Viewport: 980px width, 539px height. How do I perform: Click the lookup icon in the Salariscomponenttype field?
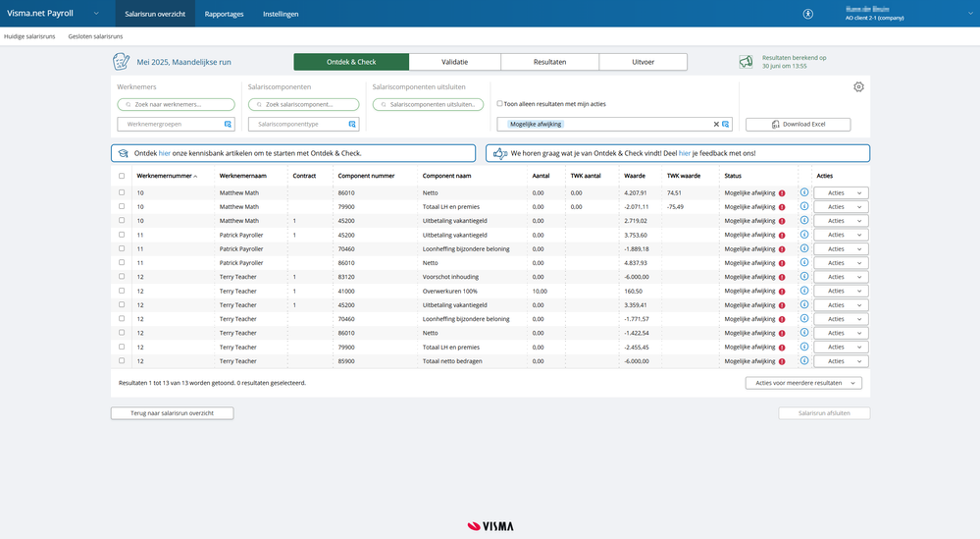tap(352, 125)
